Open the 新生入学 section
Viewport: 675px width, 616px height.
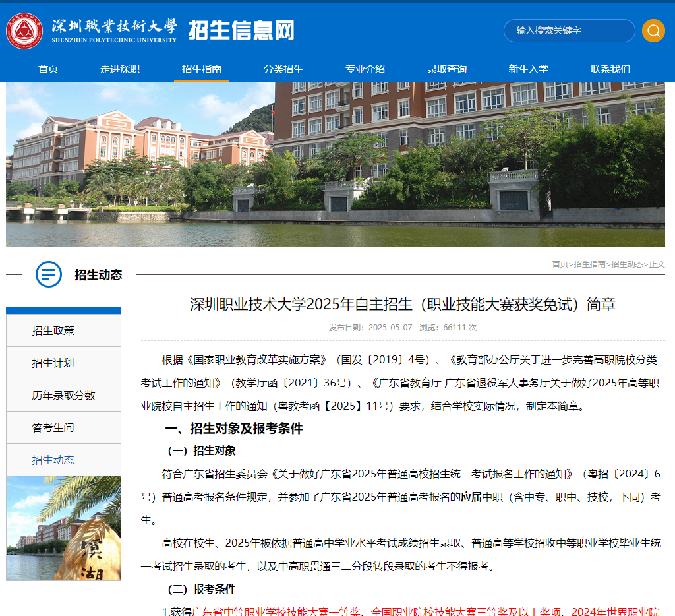pos(529,69)
